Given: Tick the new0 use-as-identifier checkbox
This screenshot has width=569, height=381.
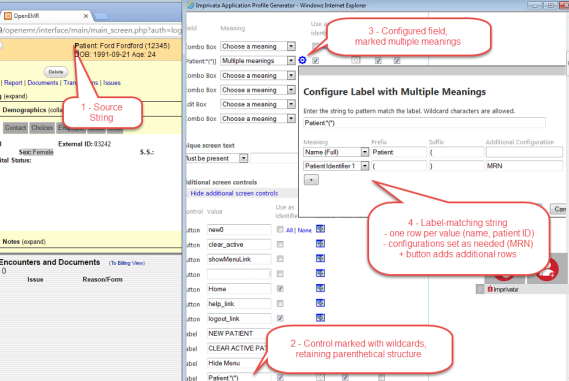Looking at the screenshot, I should pos(280,229).
